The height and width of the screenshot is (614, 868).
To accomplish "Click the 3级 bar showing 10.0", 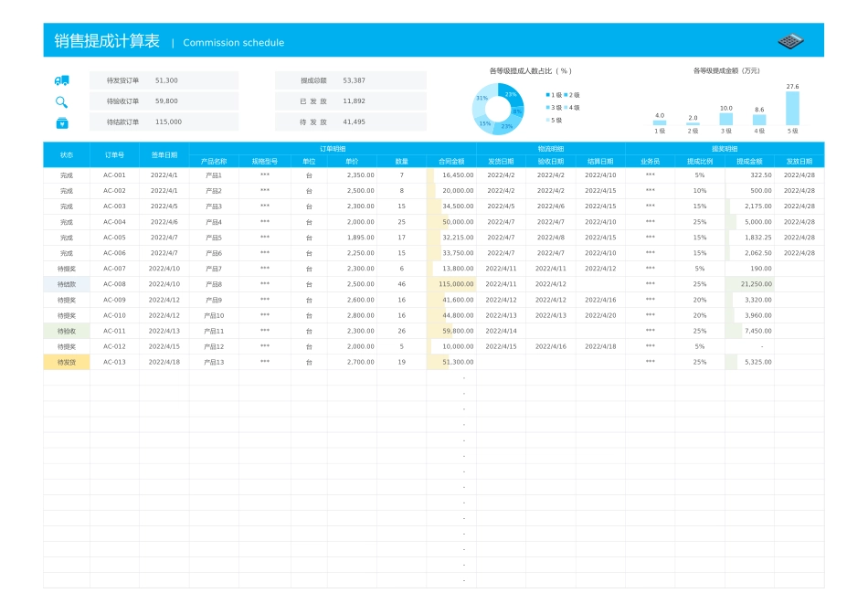I will [725, 119].
